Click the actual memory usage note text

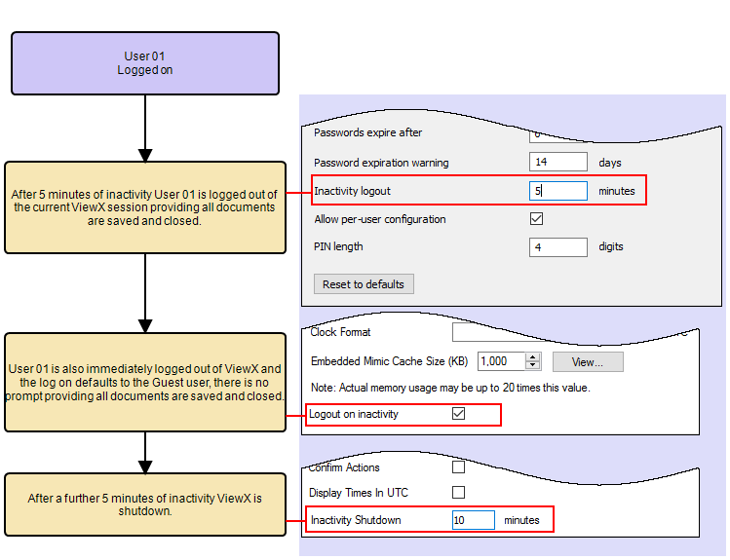[x=449, y=388]
